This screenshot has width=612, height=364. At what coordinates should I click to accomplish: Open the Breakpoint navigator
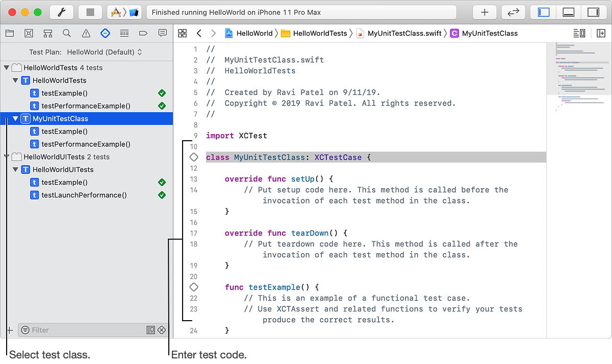(x=143, y=33)
